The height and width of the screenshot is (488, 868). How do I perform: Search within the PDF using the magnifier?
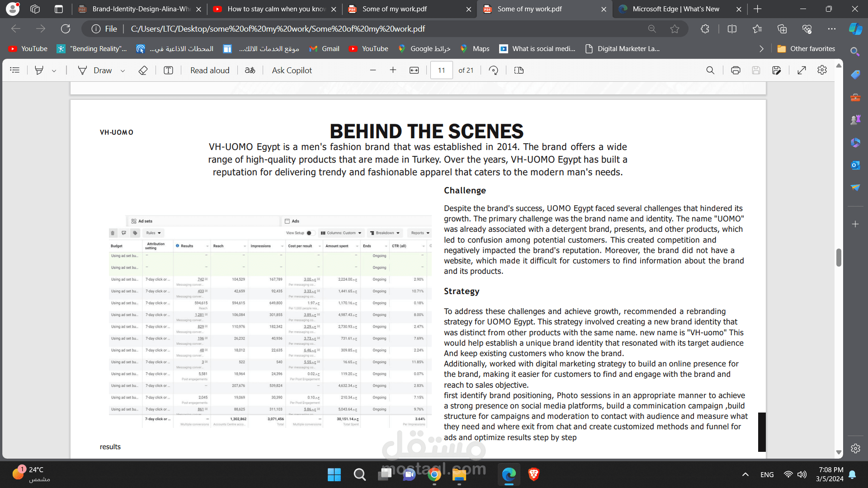coord(710,70)
